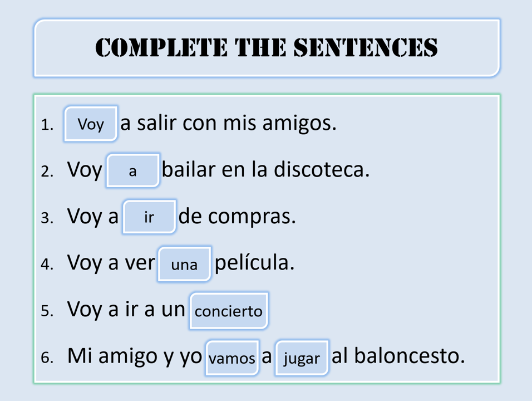Select the 'a' answer box in sentence 2
Viewport: 532px width, 401px height.
coord(132,170)
